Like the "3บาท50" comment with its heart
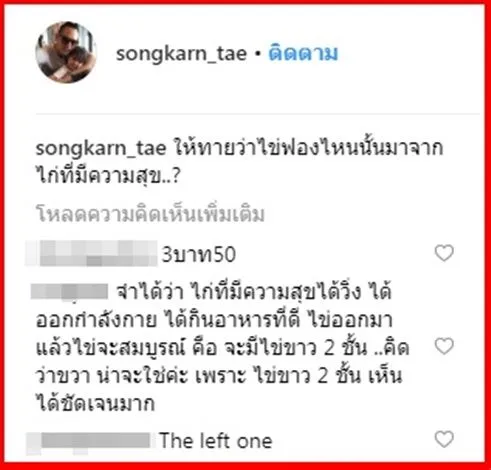 [x=444, y=253]
